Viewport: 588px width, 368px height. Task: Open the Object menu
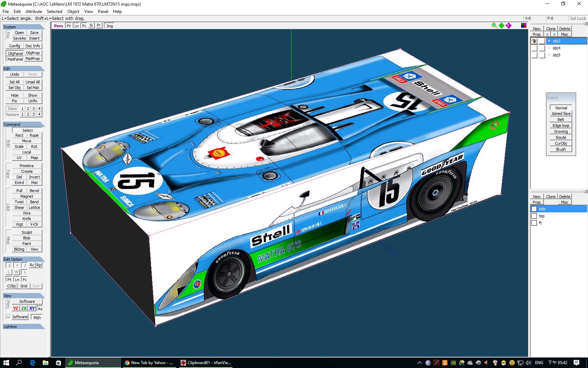click(x=73, y=12)
